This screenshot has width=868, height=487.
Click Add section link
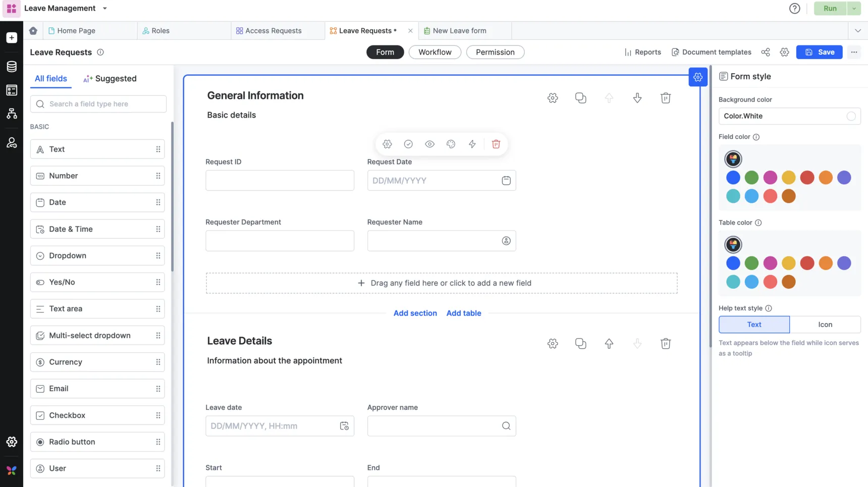tap(415, 313)
